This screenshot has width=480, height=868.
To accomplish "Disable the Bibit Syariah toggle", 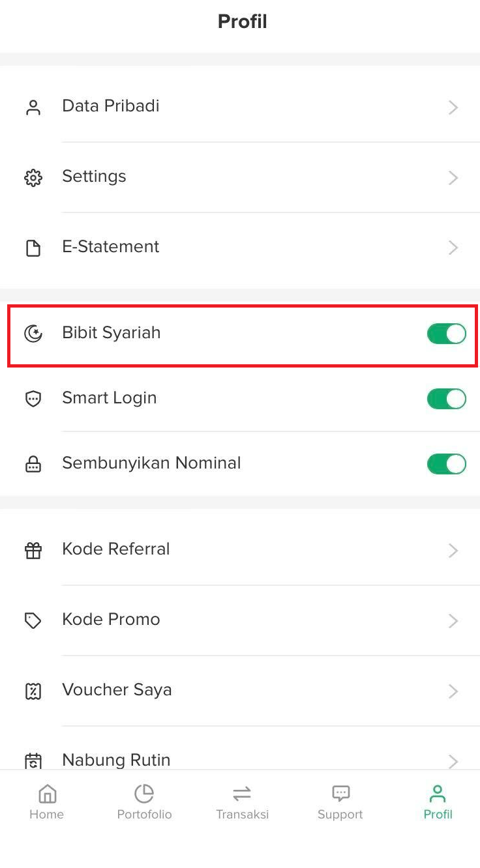I will 447,334.
